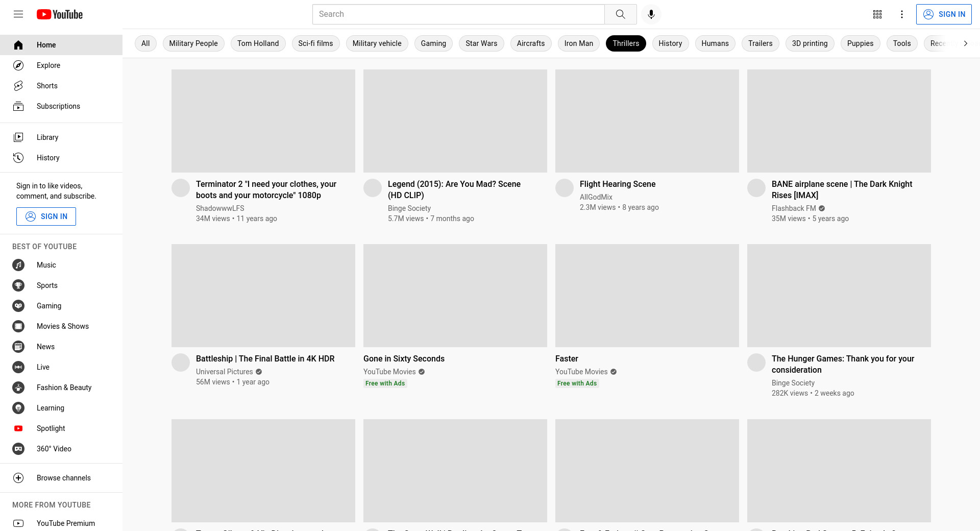Select the Sci-fi films chip
The height and width of the screenshot is (531, 980).
click(315, 43)
